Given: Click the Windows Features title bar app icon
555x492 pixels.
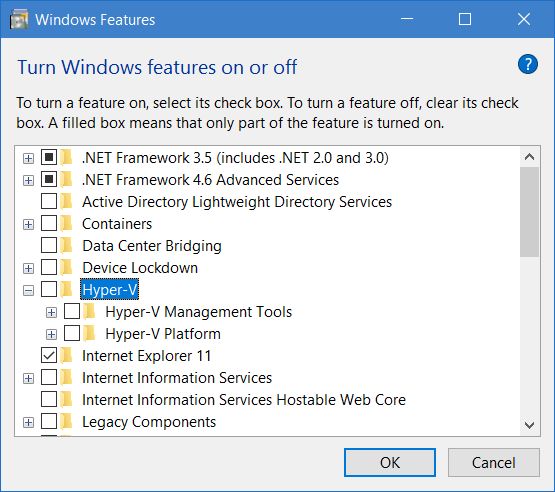Looking at the screenshot, I should pyautogui.click(x=19, y=19).
